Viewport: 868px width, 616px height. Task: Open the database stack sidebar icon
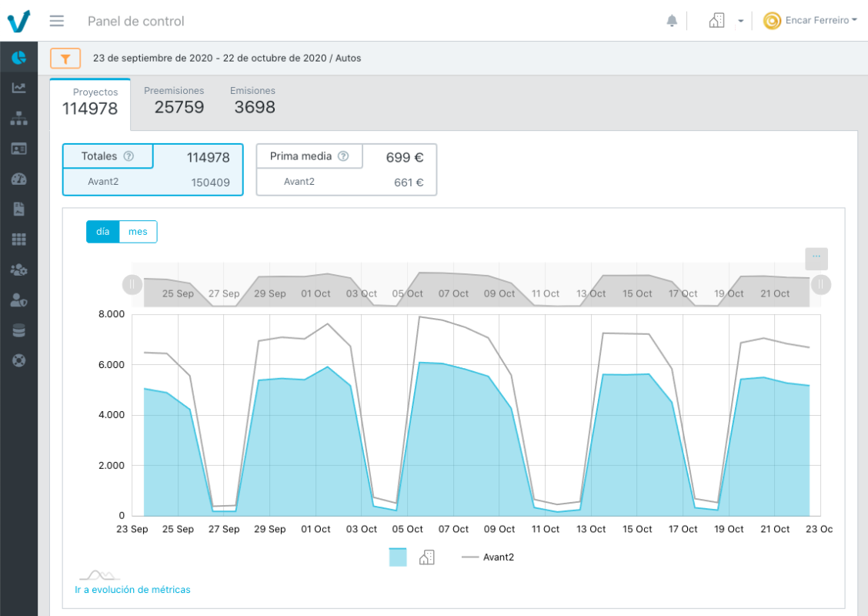(x=18, y=330)
